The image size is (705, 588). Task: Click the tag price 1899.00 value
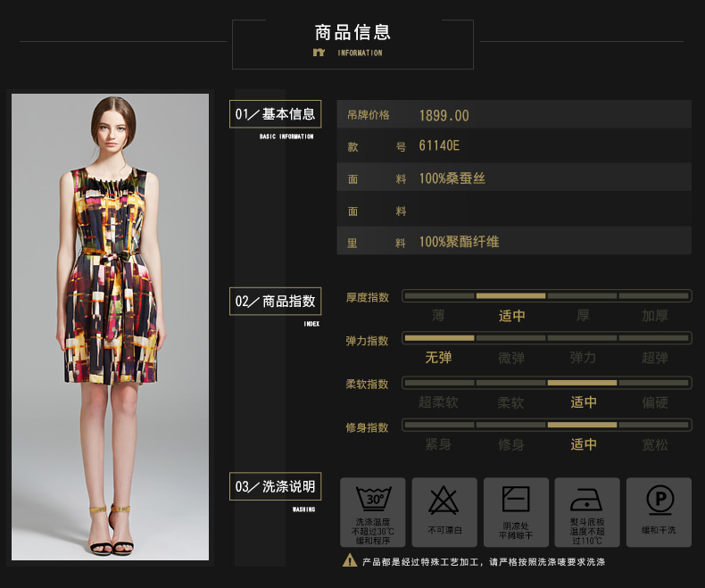(x=444, y=116)
